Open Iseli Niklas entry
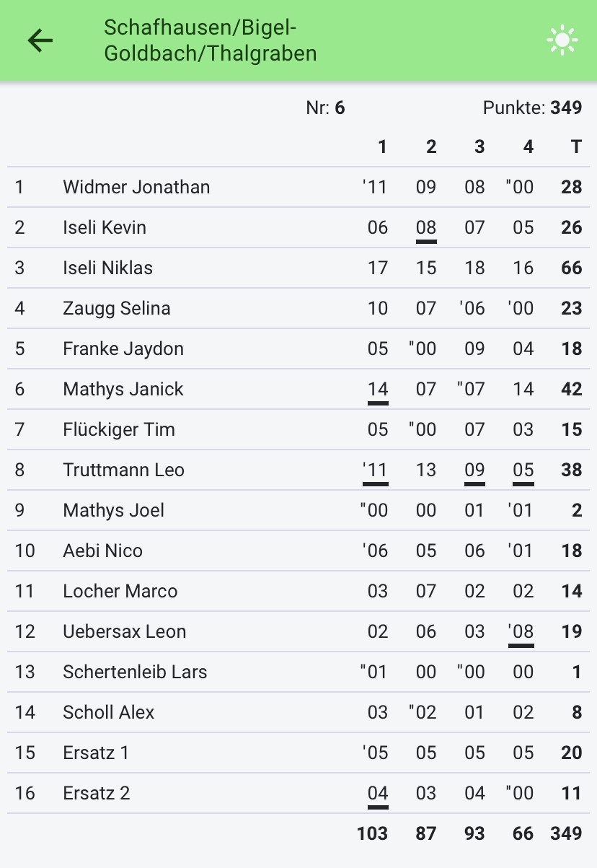The width and height of the screenshot is (597, 868). point(298,268)
